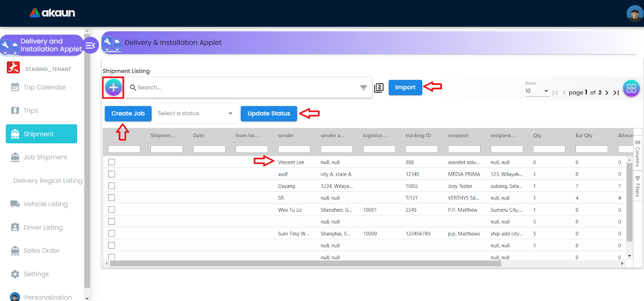644x301 pixels.
Task: Tick the checkbox for Vincent Lee row
Action: pos(111,162)
